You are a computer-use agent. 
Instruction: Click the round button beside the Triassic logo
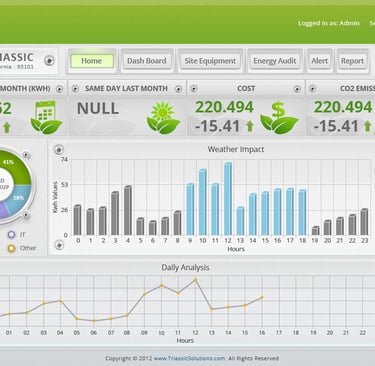(x=49, y=61)
